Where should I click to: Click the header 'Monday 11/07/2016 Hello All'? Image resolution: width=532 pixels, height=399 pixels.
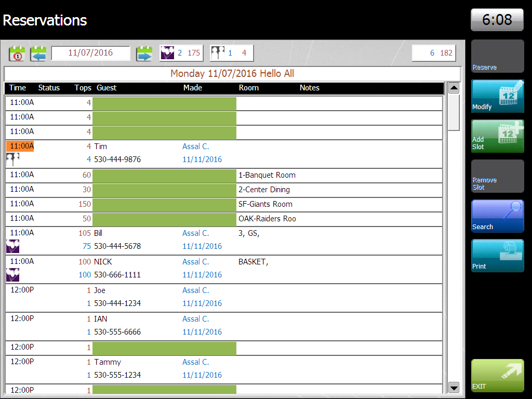point(232,74)
